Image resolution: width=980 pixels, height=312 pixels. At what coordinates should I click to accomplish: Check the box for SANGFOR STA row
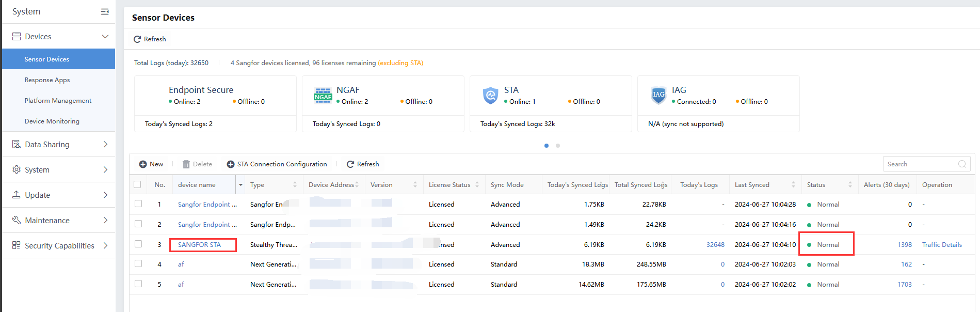tap(138, 244)
